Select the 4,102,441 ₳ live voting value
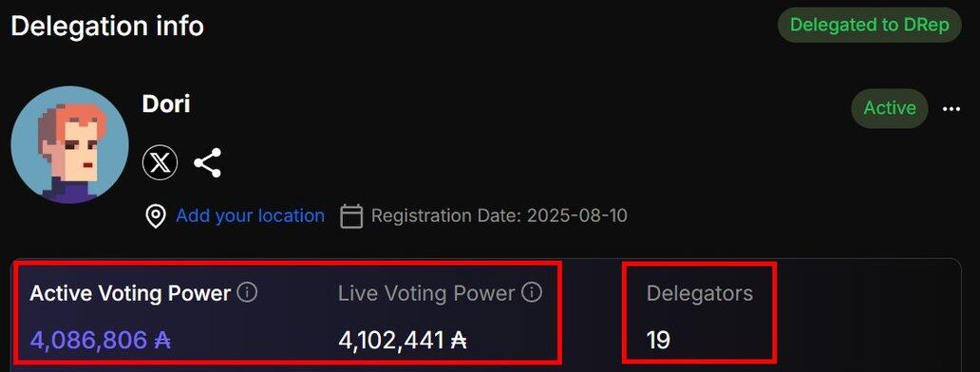This screenshot has height=372, width=980. coord(403,341)
